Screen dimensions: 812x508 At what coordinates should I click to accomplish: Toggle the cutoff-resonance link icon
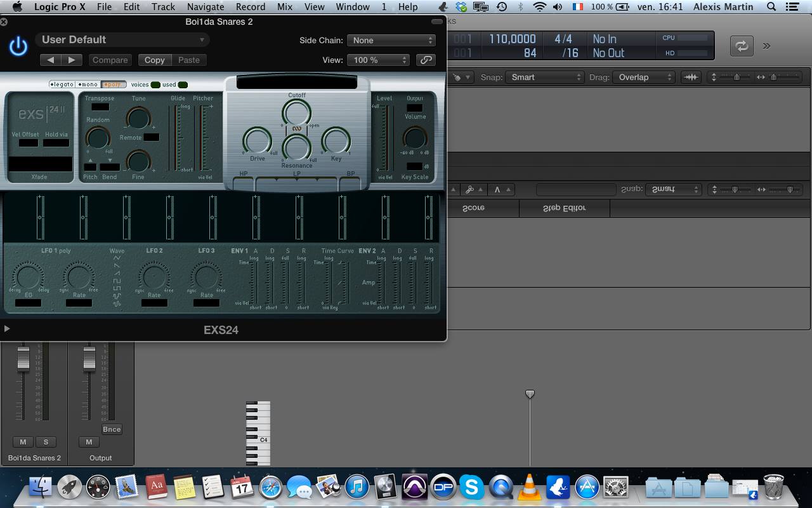[x=296, y=129]
